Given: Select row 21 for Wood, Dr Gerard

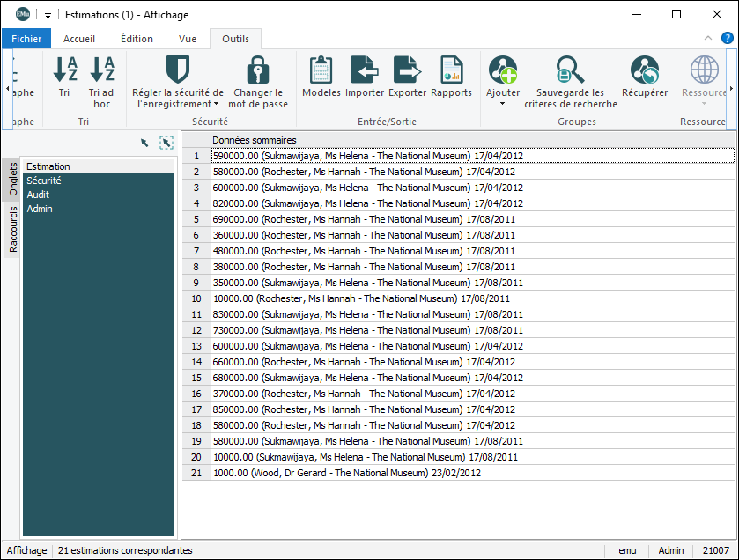Looking at the screenshot, I should pos(346,473).
